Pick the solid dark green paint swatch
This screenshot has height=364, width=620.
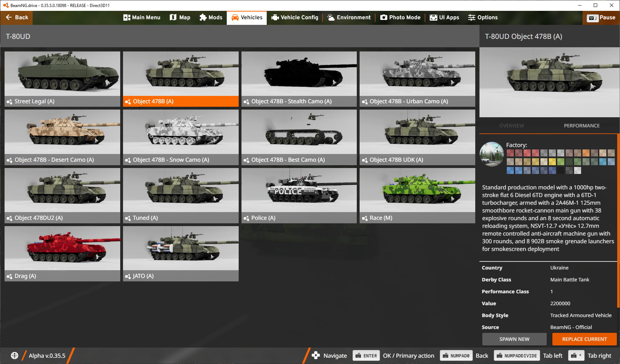pyautogui.click(x=569, y=162)
